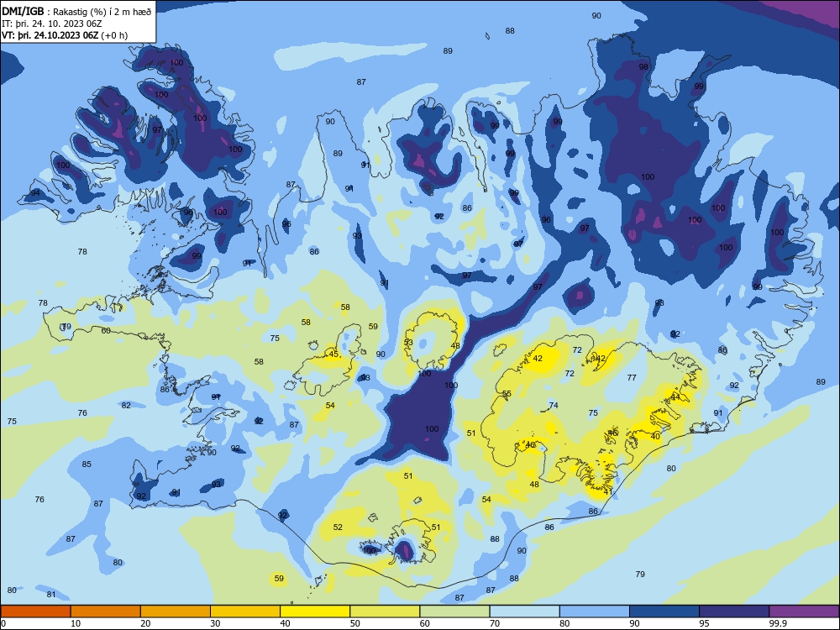This screenshot has height=630, width=840.
Task: Click the '81' humidity value on the map
Action: tap(51, 595)
